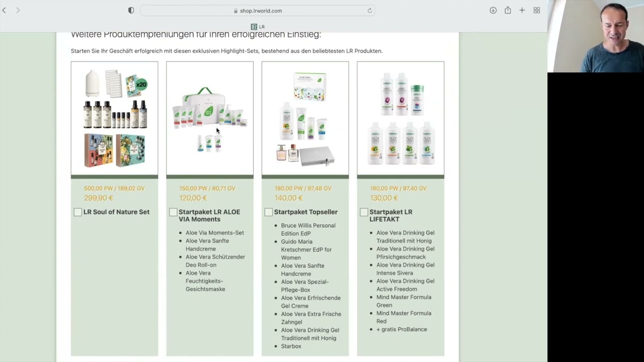Click the Starten Sie Ihr Geschäft intro sentence
This screenshot has width=644, height=362.
pos(227,51)
